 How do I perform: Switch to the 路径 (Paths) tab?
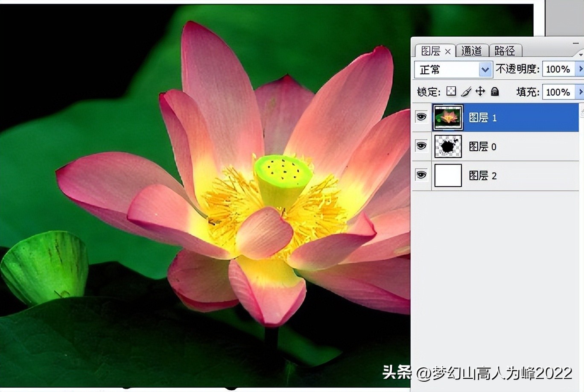click(x=505, y=51)
